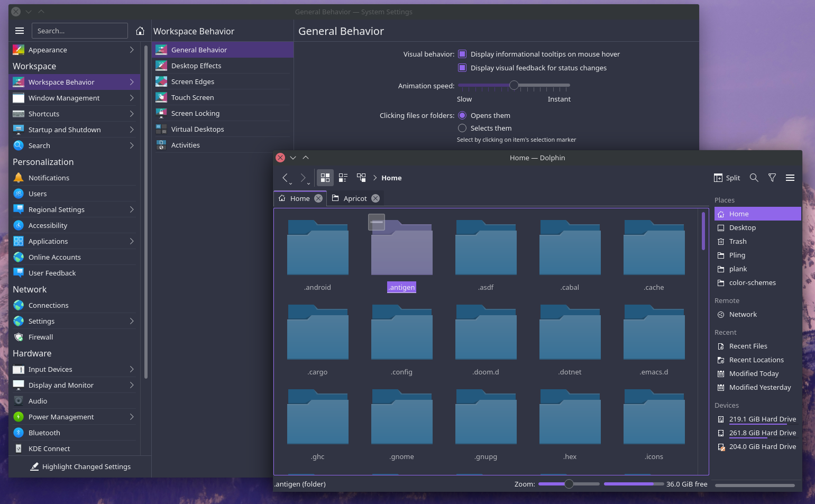Click the System Settings sidebar scrollbar
Viewport: 815px width, 504px height.
coord(146,212)
